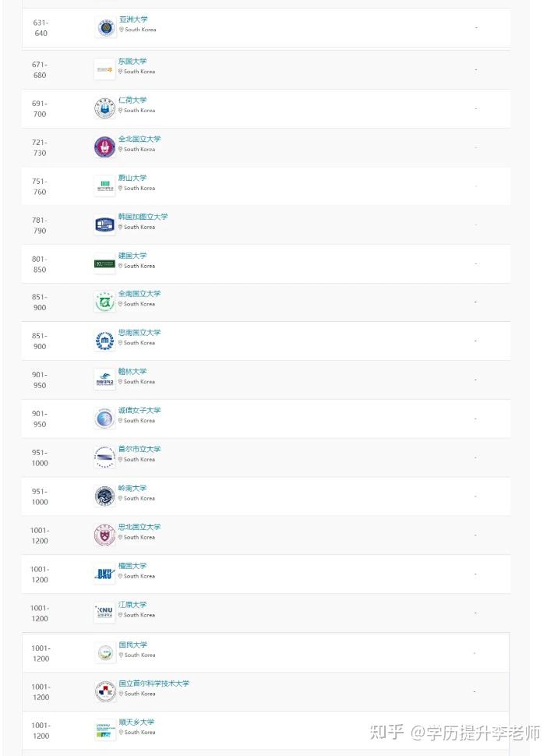
Task: Open the 全北国立大学 logo
Action: [x=104, y=147]
